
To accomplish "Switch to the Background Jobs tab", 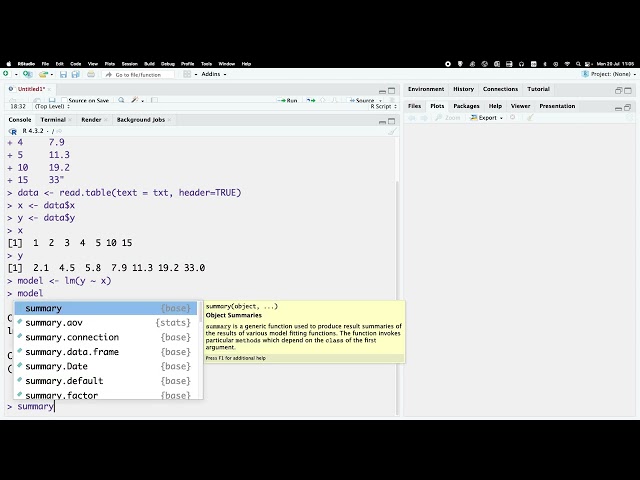I will (x=141, y=120).
